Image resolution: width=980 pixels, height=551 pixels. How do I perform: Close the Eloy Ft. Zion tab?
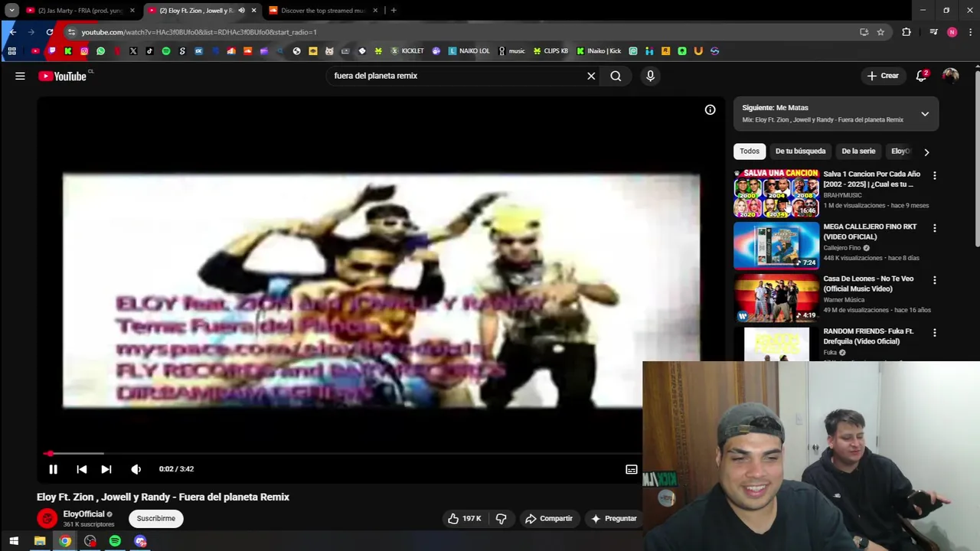click(x=253, y=11)
